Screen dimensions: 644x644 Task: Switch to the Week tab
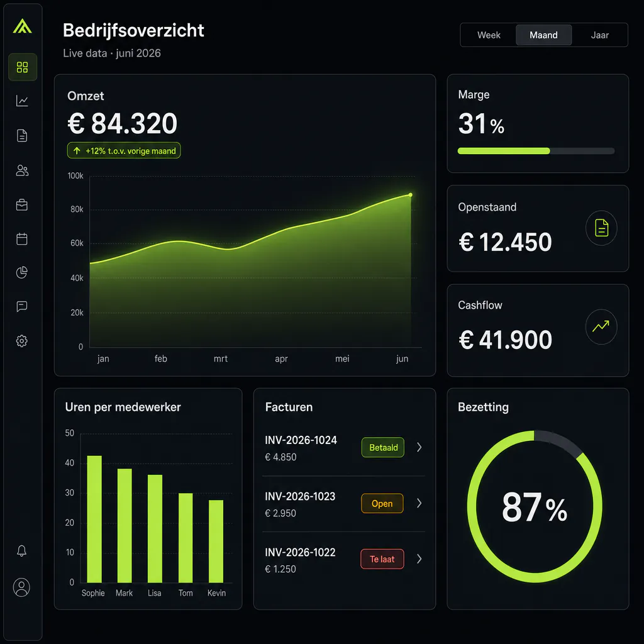pos(489,35)
